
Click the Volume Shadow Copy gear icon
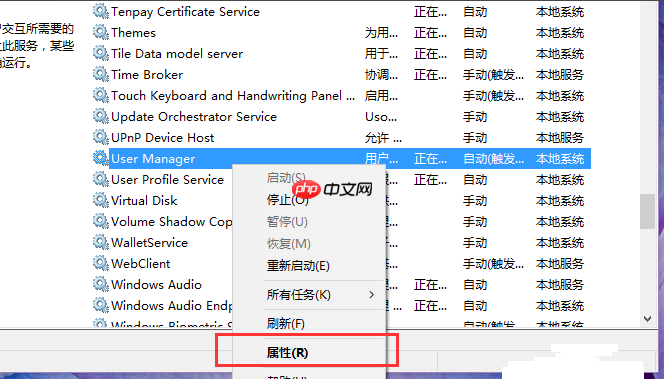101,221
